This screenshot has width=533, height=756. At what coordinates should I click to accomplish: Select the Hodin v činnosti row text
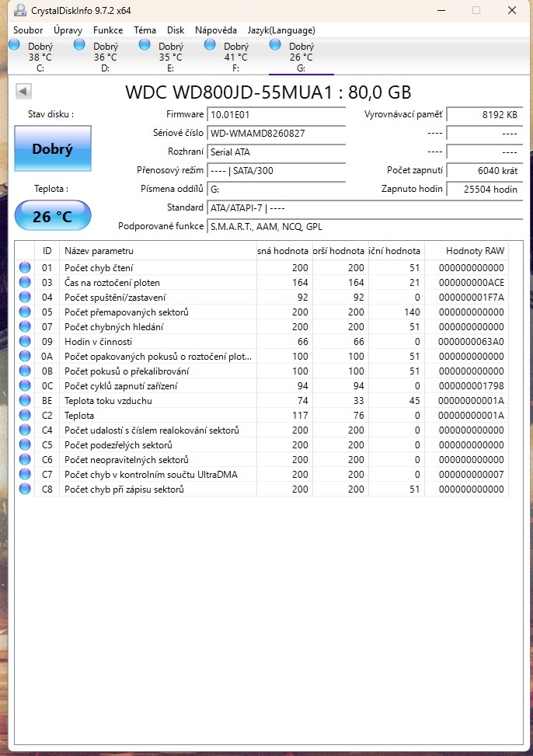pyautogui.click(x=99, y=341)
